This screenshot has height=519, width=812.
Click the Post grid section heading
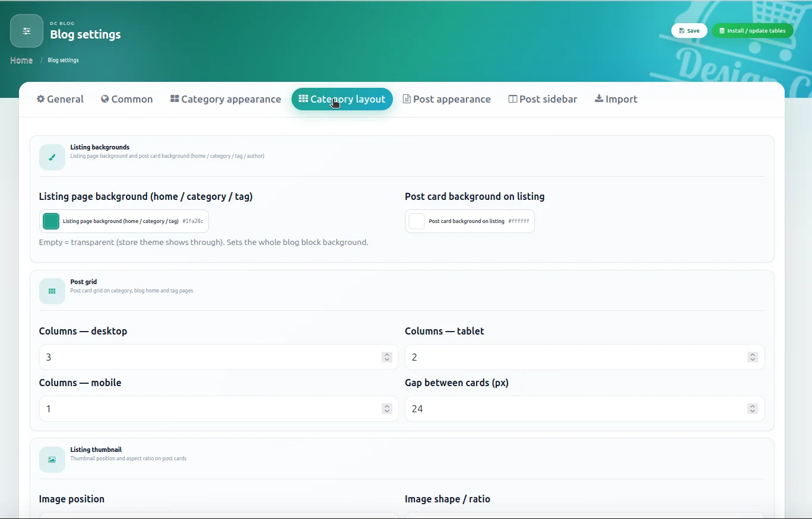click(84, 282)
